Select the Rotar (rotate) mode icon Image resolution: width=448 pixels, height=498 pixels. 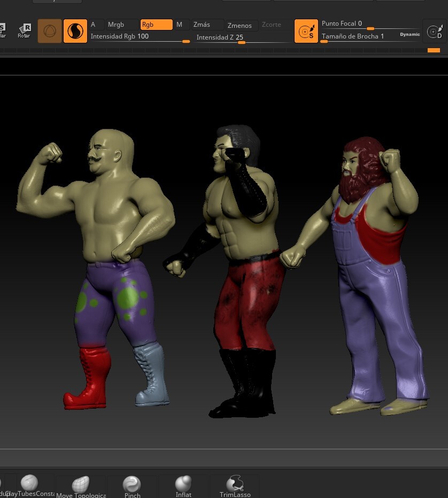(x=24, y=31)
